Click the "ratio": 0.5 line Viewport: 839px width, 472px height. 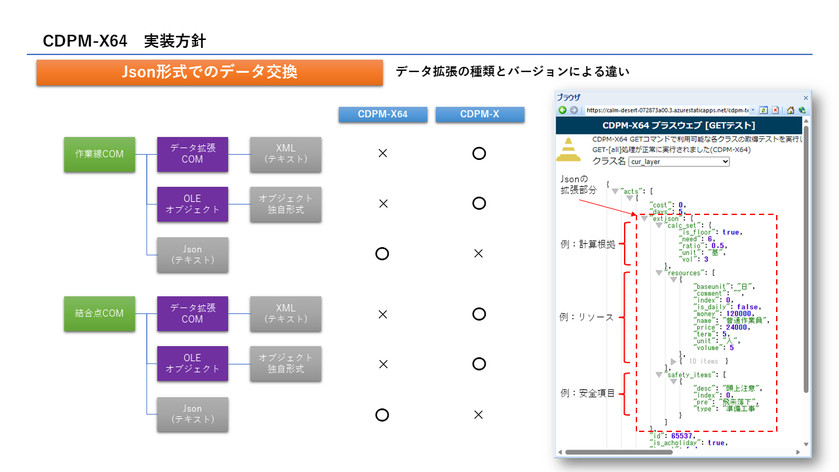703,246
